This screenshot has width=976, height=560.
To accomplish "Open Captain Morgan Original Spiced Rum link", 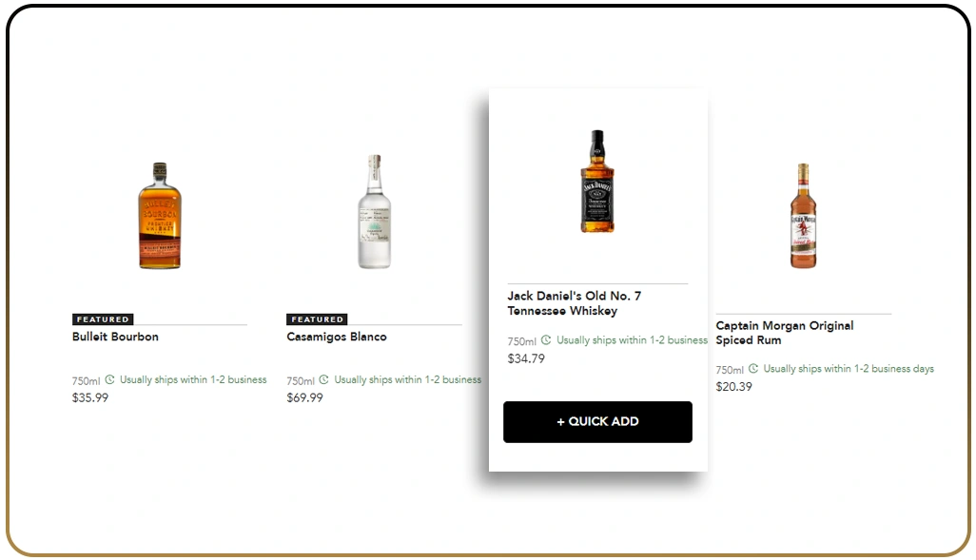I will (784, 333).
